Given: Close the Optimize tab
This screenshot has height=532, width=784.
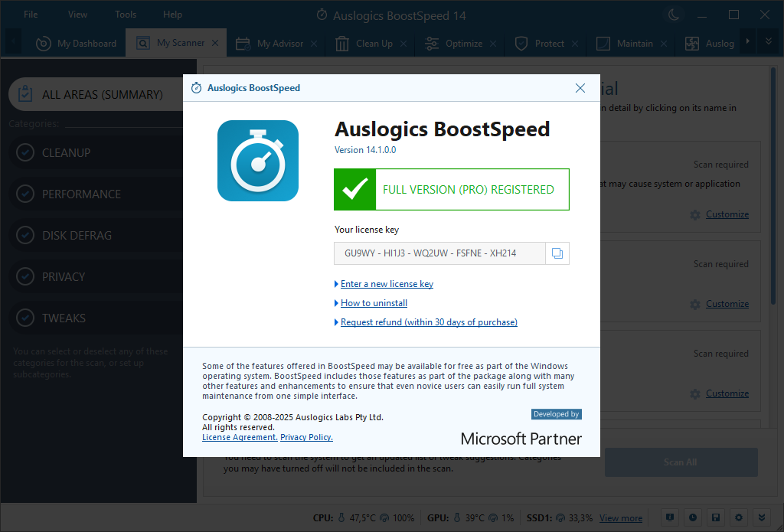Looking at the screenshot, I should click(493, 44).
